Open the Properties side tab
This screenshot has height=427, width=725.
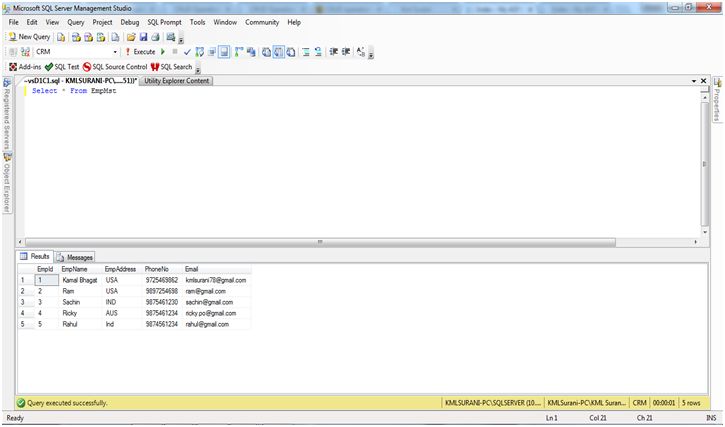[717, 99]
